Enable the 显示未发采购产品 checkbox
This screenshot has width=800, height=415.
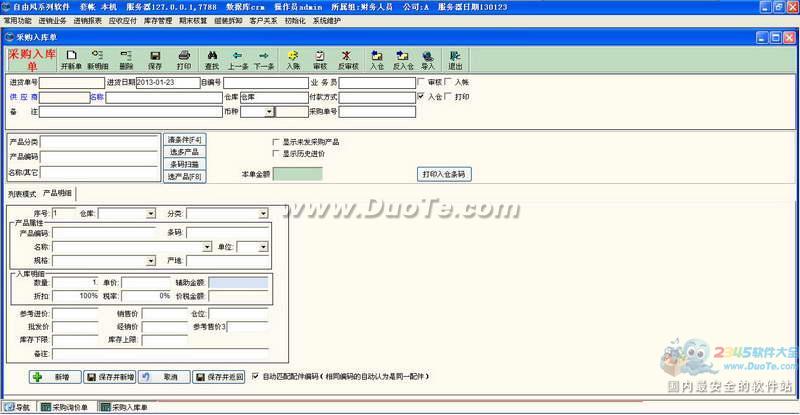coord(276,142)
